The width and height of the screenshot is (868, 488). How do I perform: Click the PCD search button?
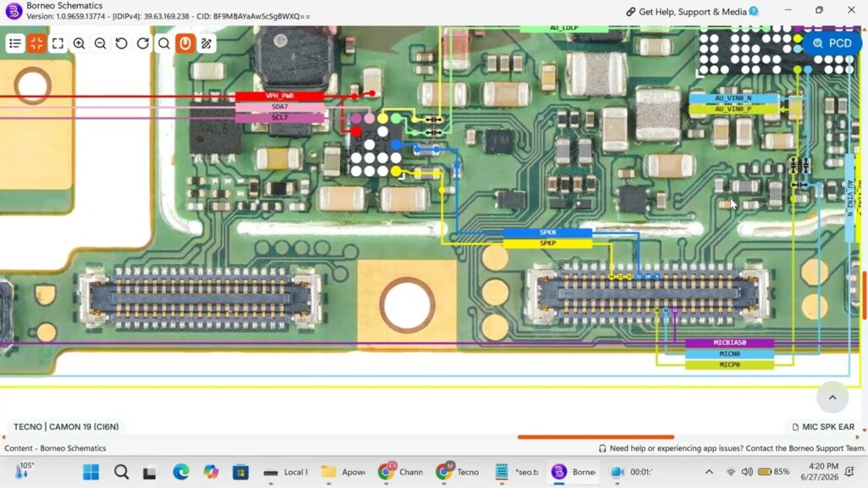(832, 43)
